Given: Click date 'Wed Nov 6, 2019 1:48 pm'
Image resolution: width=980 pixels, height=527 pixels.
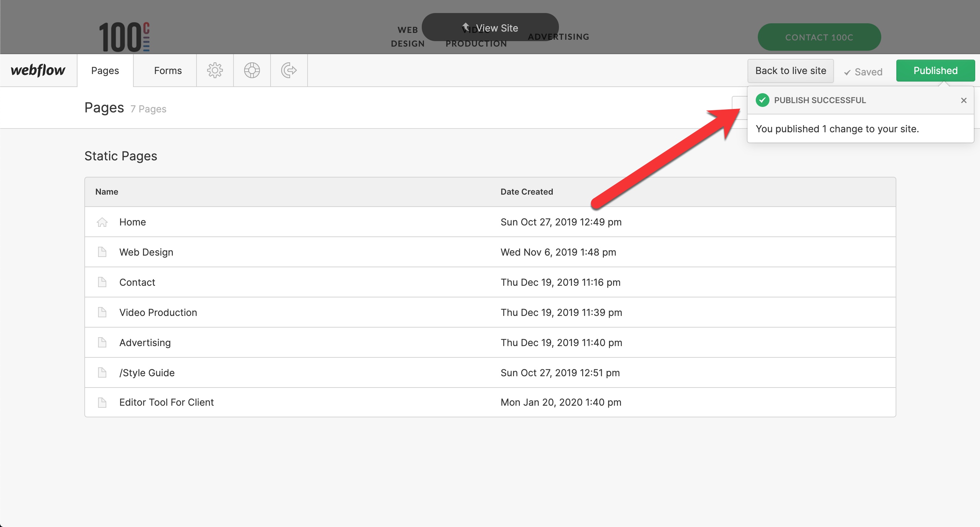Looking at the screenshot, I should click(558, 252).
